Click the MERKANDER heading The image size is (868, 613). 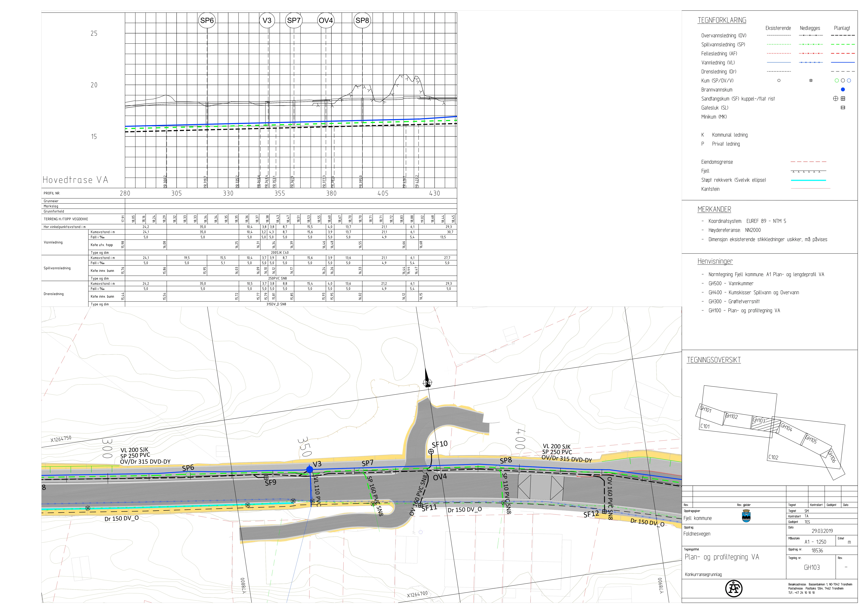coord(714,209)
